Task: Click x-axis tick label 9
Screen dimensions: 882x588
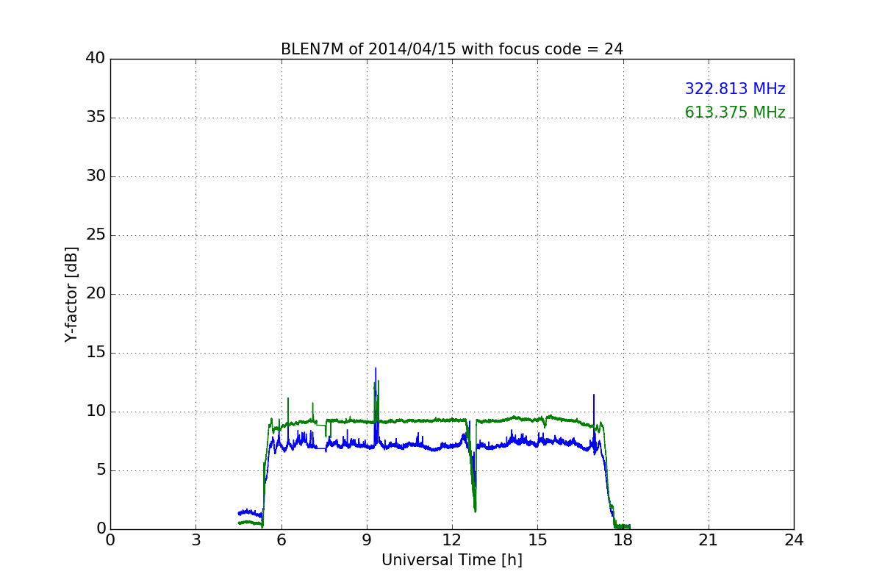Action: 367,539
